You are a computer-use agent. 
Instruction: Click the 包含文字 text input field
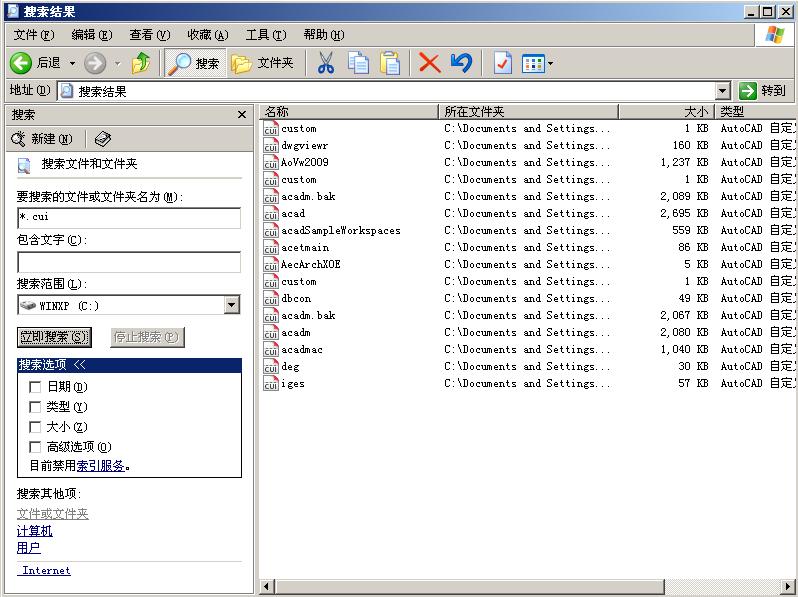tap(129, 262)
